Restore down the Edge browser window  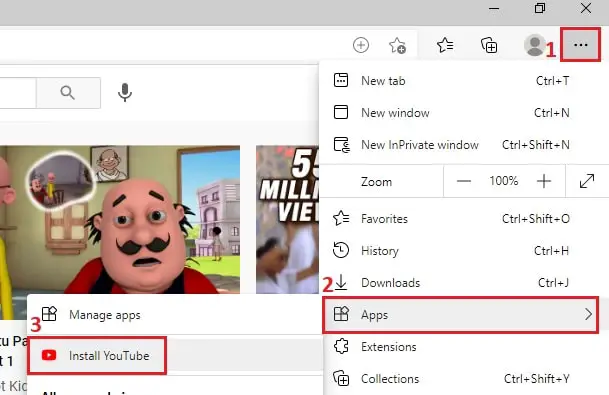540,9
